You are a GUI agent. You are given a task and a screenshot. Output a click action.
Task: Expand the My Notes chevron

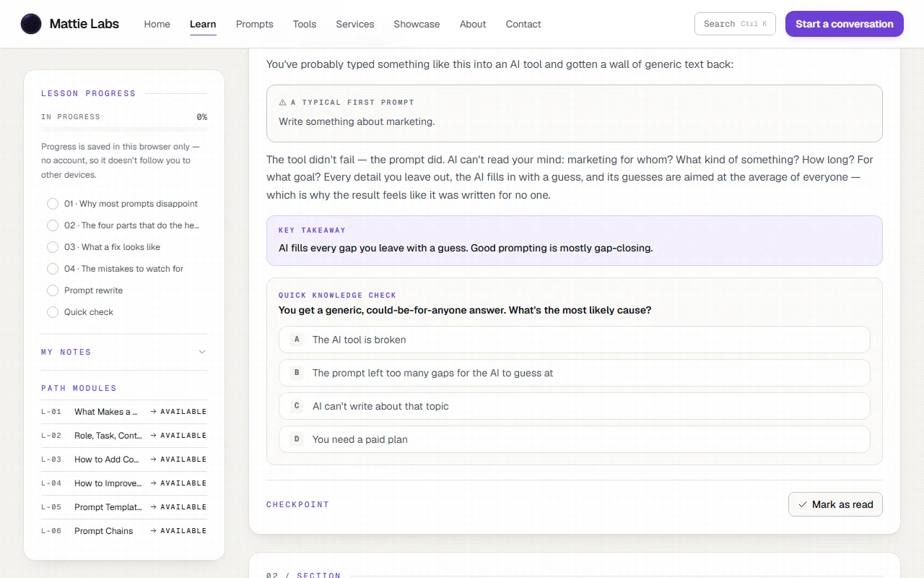pos(202,352)
